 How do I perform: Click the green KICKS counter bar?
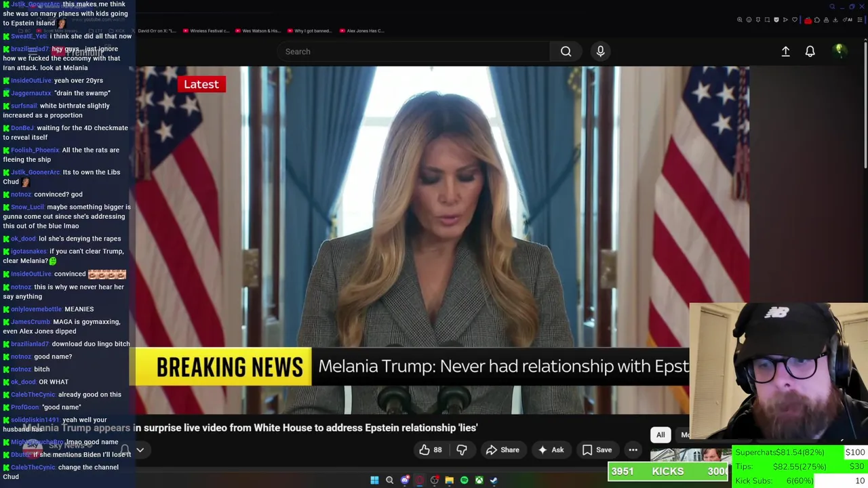(x=669, y=472)
